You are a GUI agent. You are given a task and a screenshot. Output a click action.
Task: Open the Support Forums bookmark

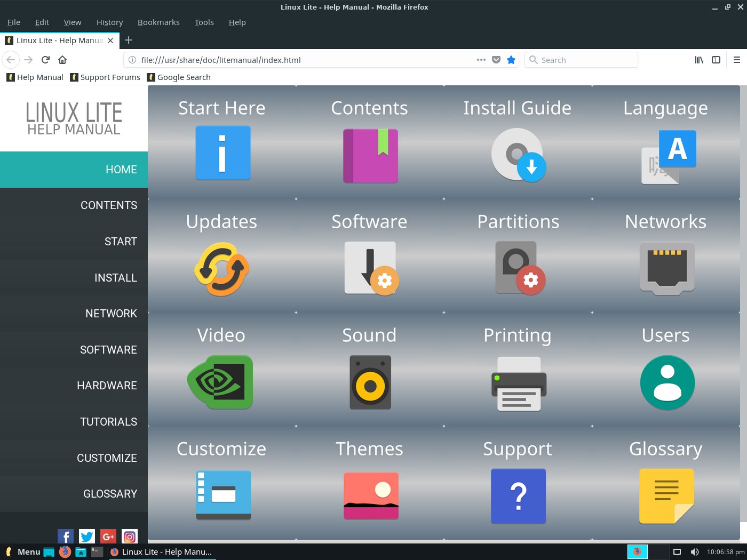point(105,77)
